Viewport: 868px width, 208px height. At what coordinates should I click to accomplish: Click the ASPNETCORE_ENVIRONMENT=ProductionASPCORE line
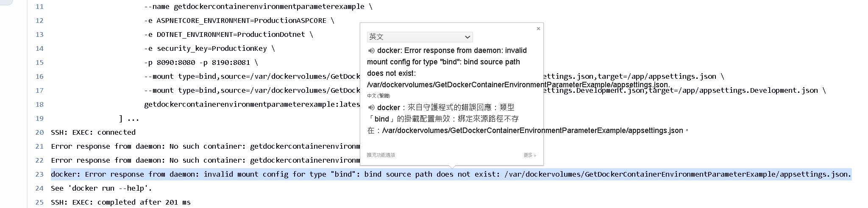(239, 20)
